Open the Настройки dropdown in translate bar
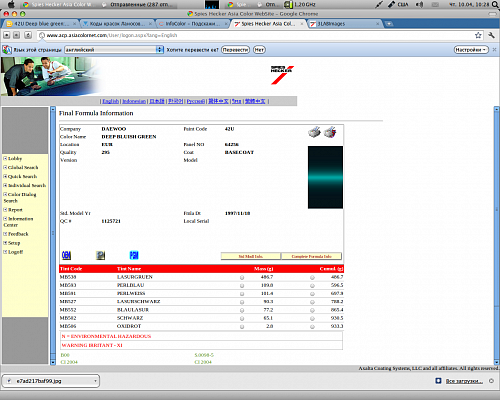Screen dimensions: 500x400 471,50
